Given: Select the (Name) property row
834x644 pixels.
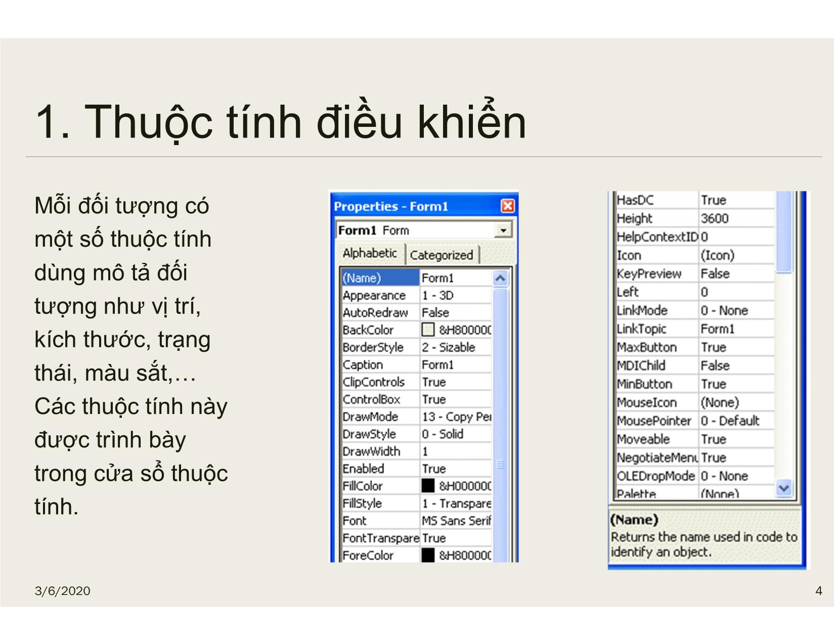Looking at the screenshot, I should [x=416, y=278].
